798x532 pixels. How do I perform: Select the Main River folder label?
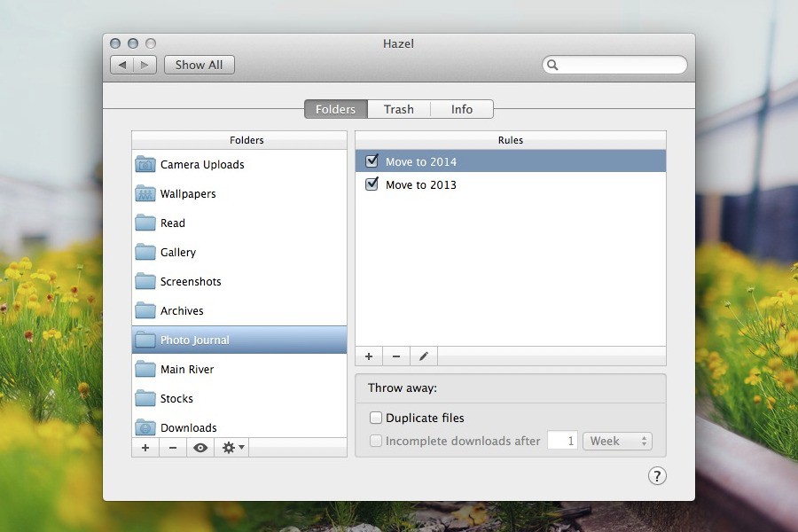pyautogui.click(x=187, y=370)
